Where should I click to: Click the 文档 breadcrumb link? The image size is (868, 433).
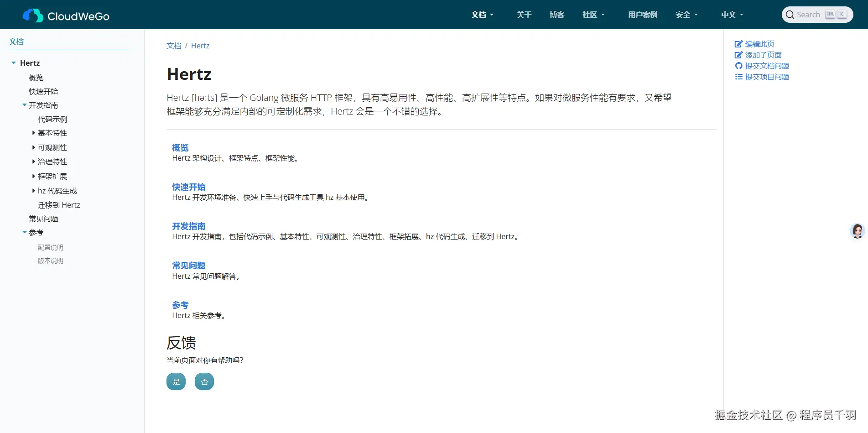pyautogui.click(x=174, y=46)
